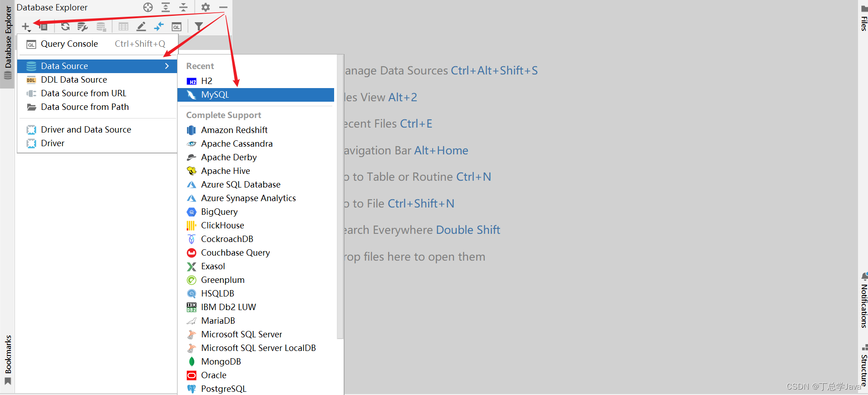Click the Apache Hive bee icon
This screenshot has width=868, height=395.
192,171
